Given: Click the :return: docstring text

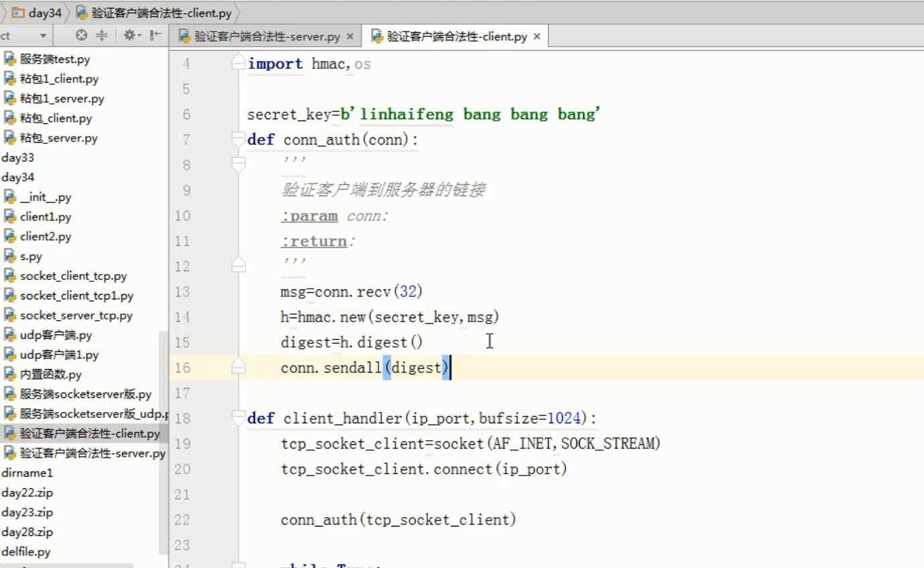Looking at the screenshot, I should point(318,241).
